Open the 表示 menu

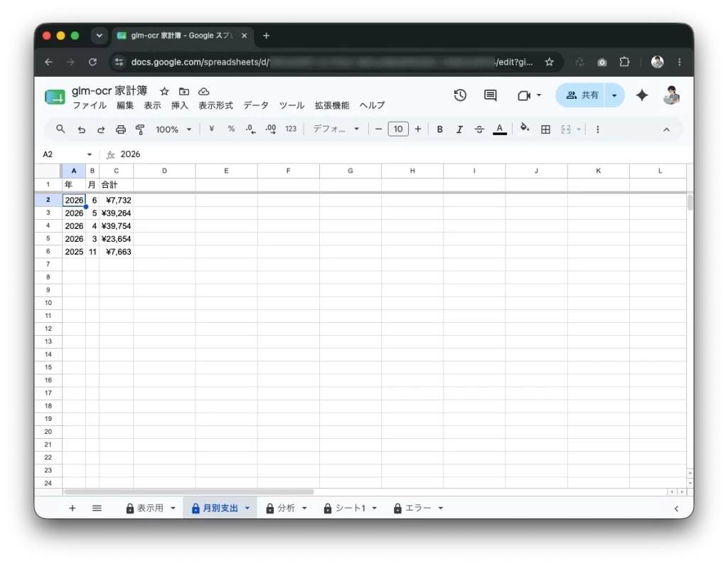click(152, 105)
